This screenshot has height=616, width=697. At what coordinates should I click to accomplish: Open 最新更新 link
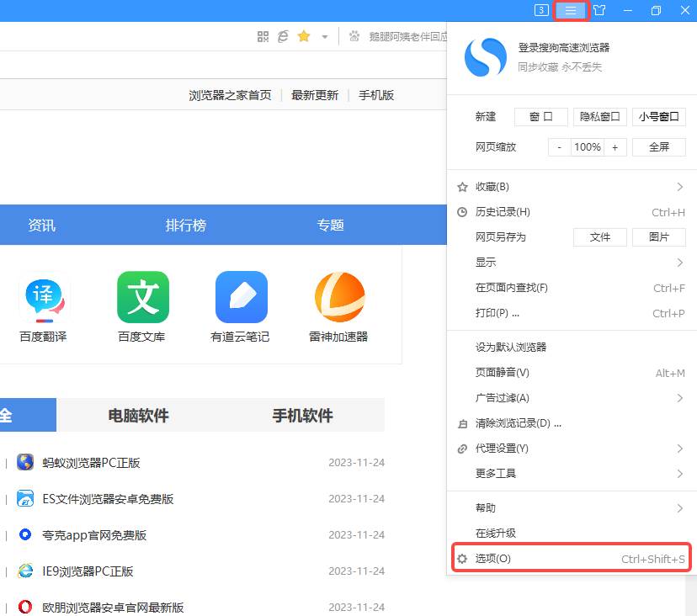pyautogui.click(x=315, y=95)
